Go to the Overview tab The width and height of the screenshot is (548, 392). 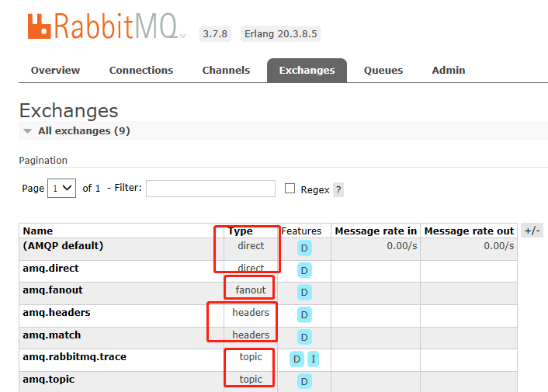click(55, 70)
